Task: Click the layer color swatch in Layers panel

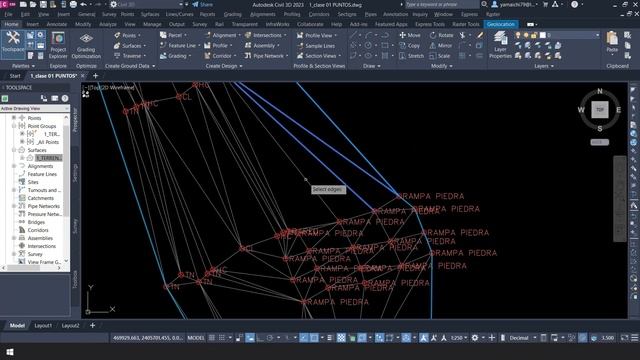Action: (542, 36)
